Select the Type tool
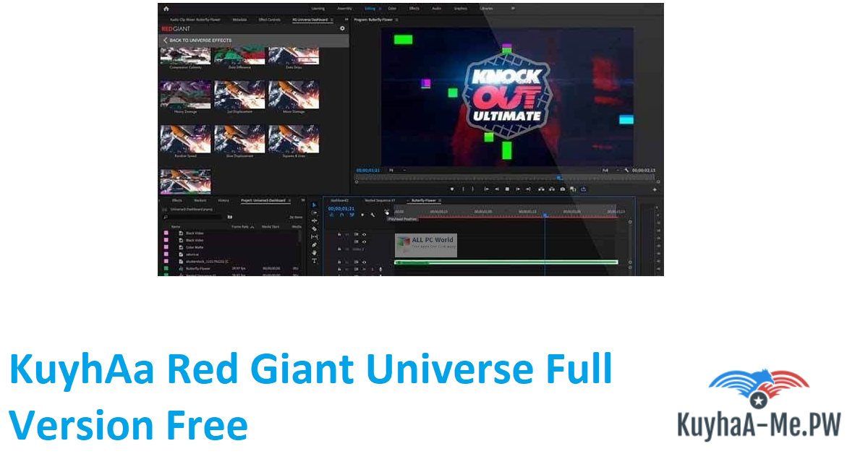868x454 pixels. 314,260
